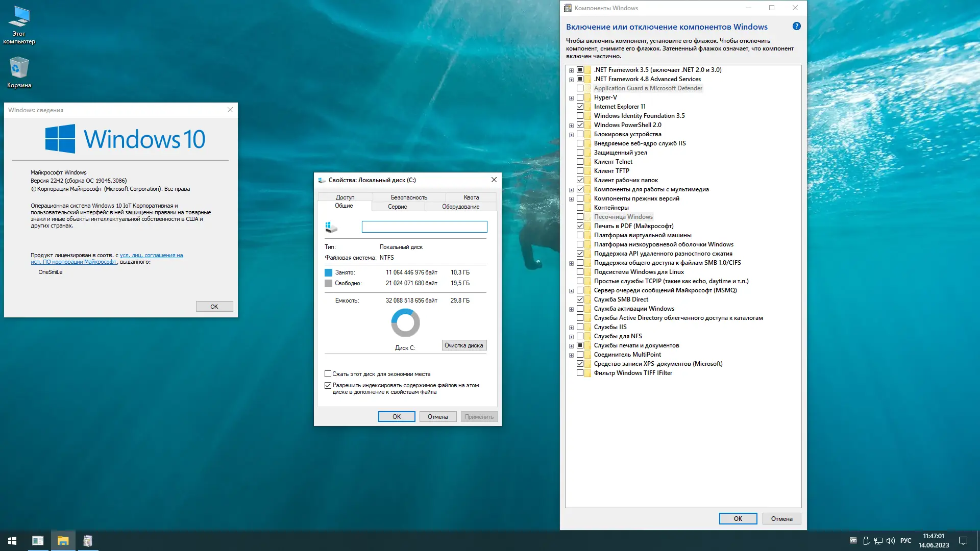
Task: Expand the Hyper-V tree node
Action: [x=571, y=98]
